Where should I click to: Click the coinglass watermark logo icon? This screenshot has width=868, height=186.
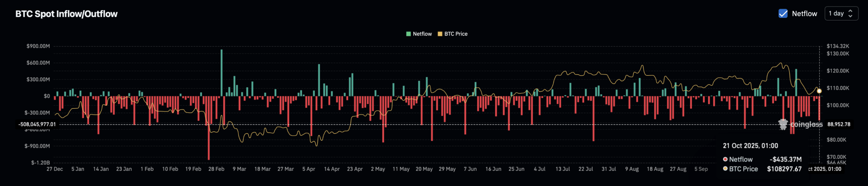point(783,124)
